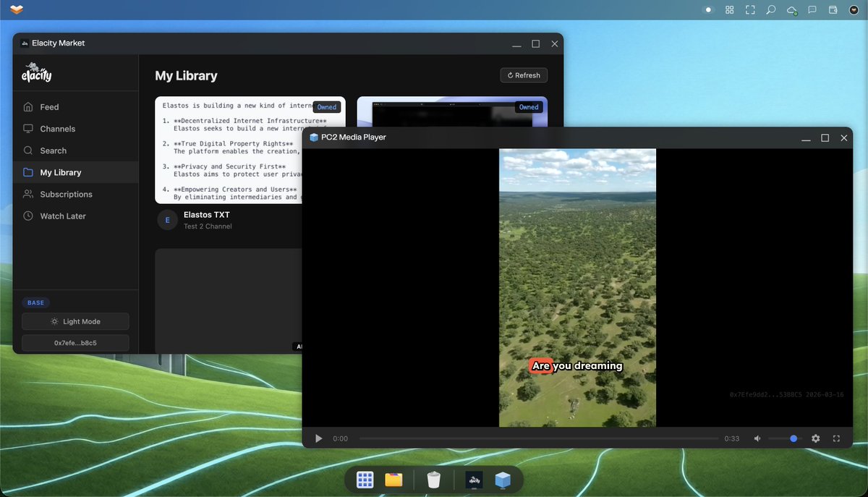Click the BASE network badge
Screen dimensions: 868x497
35,303
